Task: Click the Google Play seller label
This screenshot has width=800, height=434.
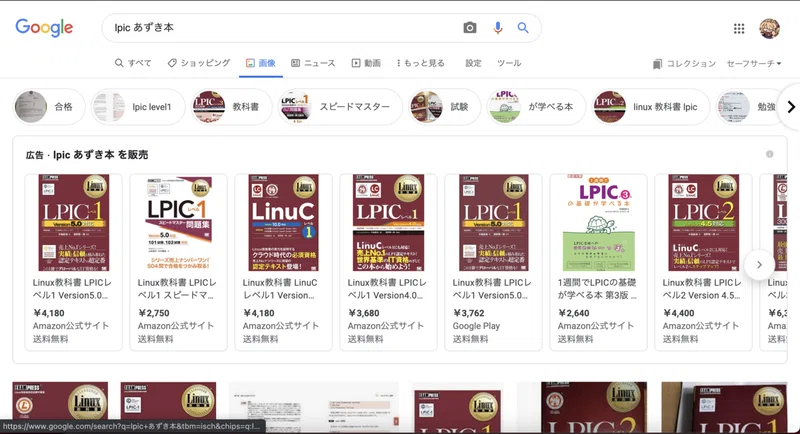Action: [476, 326]
